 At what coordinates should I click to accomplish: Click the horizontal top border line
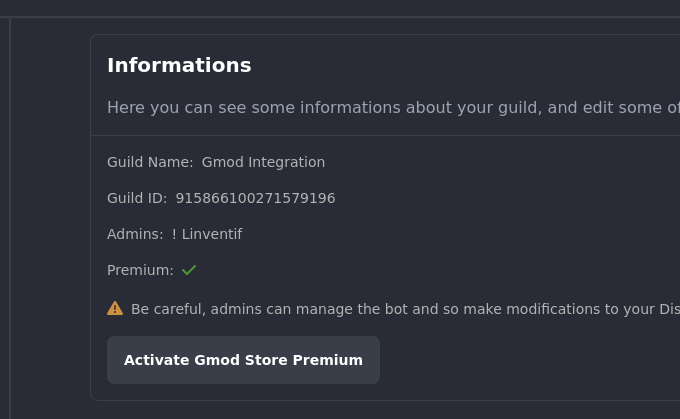pos(340,17)
